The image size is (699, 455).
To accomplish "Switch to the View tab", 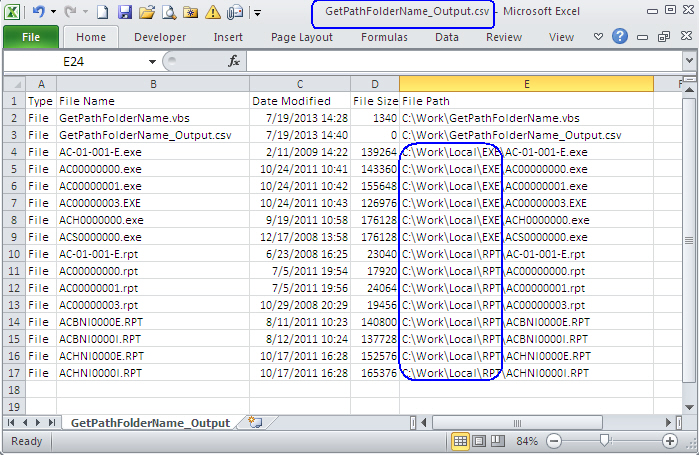I will 561,37.
